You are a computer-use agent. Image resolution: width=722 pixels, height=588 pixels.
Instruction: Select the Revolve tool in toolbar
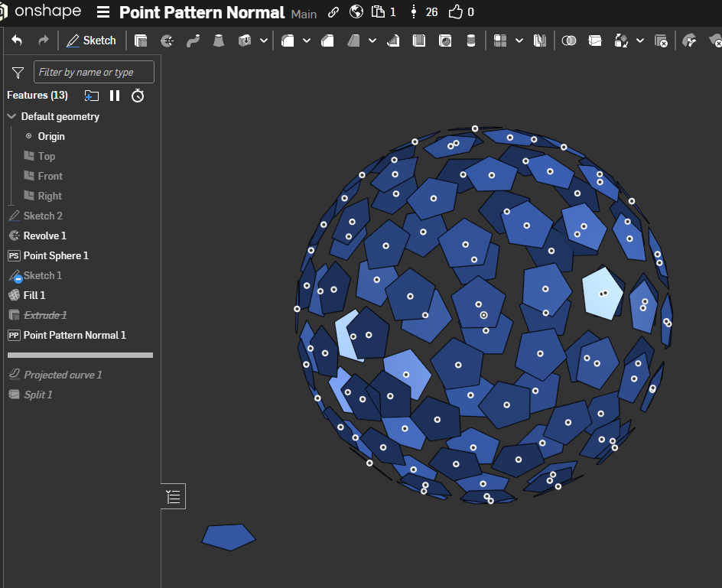167,41
